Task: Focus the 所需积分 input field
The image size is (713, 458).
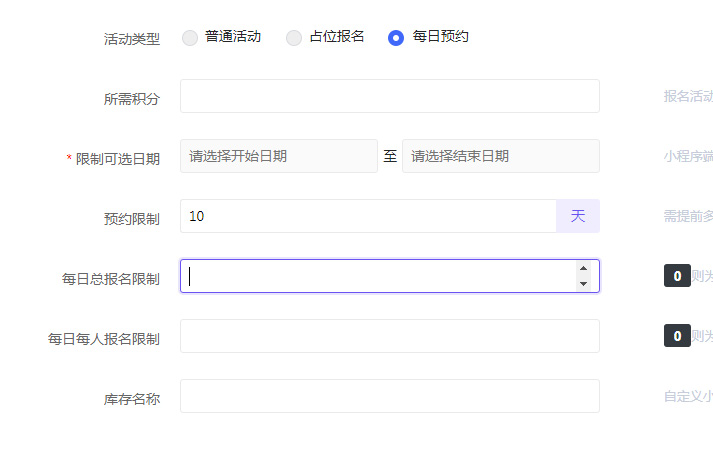Action: coord(389,96)
